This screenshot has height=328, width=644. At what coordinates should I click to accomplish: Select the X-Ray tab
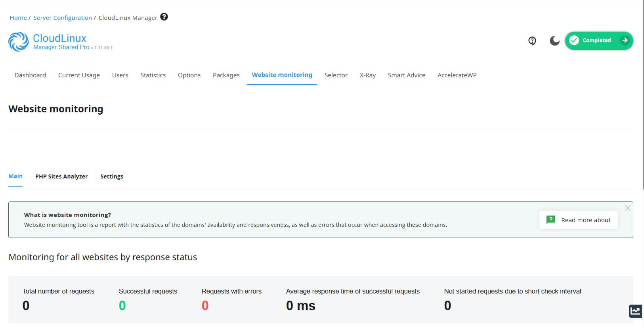(367, 75)
